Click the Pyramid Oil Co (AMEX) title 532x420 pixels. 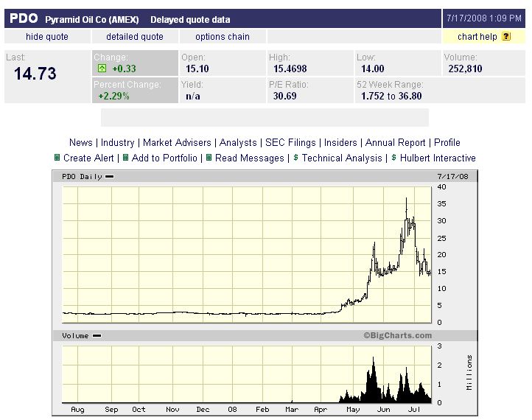tap(92, 20)
